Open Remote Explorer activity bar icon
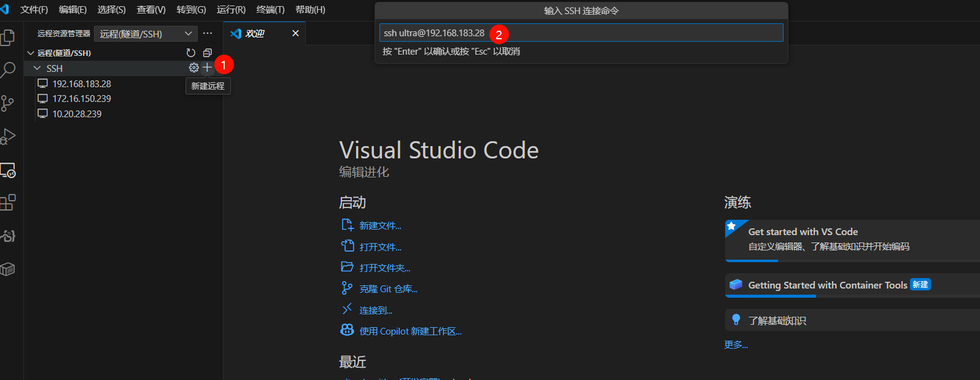 pos(7,170)
